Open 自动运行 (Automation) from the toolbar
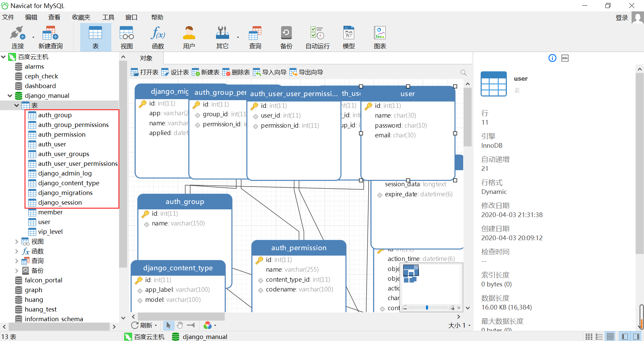Viewport: 644px width, 341px height. point(317,37)
